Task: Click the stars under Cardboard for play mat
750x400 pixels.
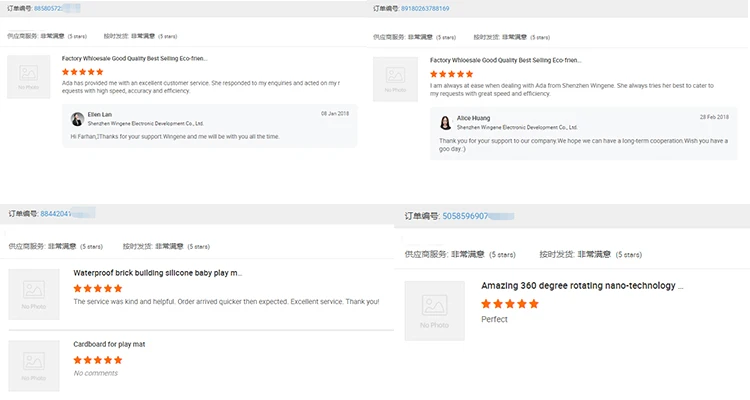Action: [x=98, y=360]
